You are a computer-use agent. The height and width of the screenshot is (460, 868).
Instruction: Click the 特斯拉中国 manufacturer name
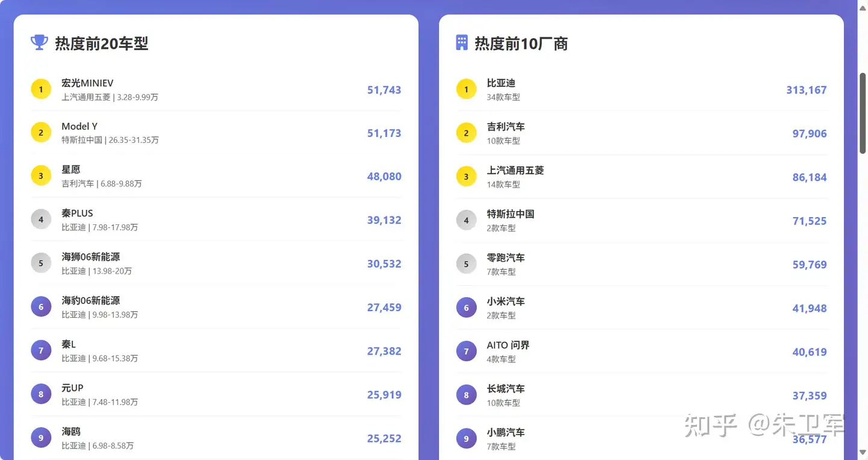(x=511, y=214)
